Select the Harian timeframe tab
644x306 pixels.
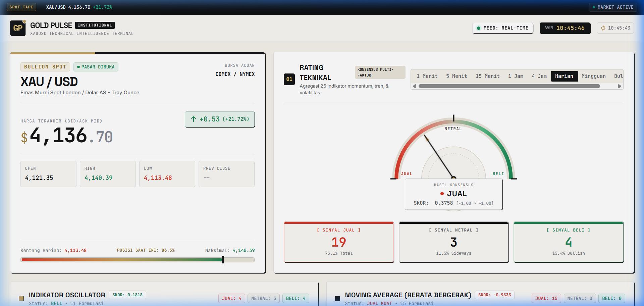pos(564,76)
